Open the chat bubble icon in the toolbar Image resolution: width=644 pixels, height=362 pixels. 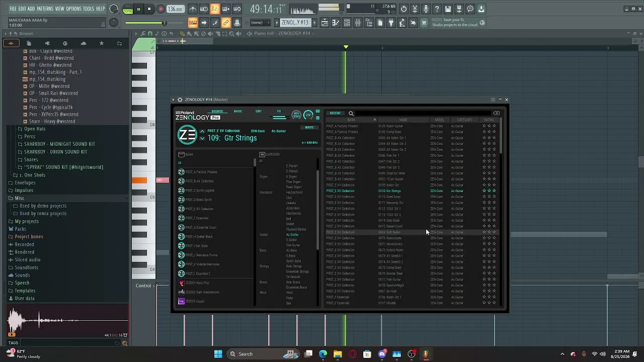[x=470, y=9]
